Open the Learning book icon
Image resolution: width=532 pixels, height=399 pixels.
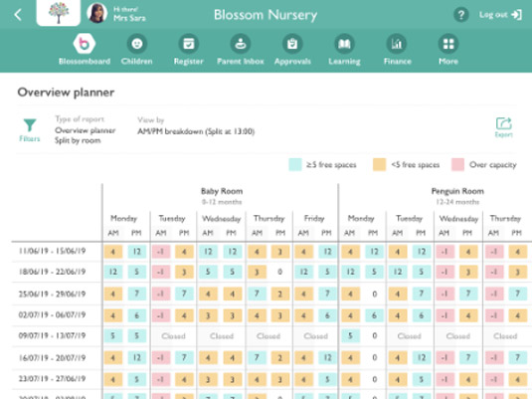pyautogui.click(x=344, y=44)
